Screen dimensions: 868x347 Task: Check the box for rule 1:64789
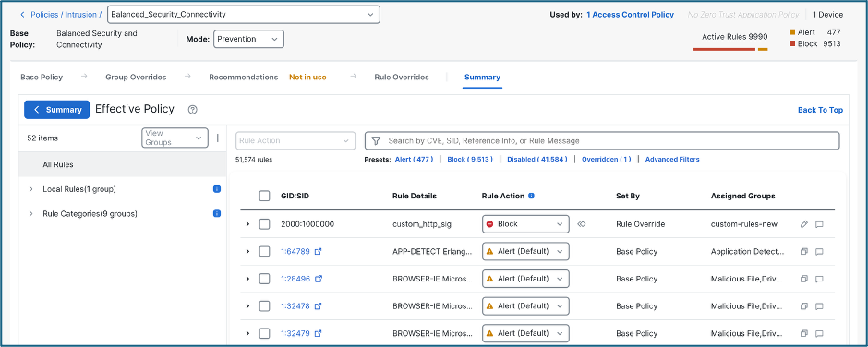click(265, 251)
